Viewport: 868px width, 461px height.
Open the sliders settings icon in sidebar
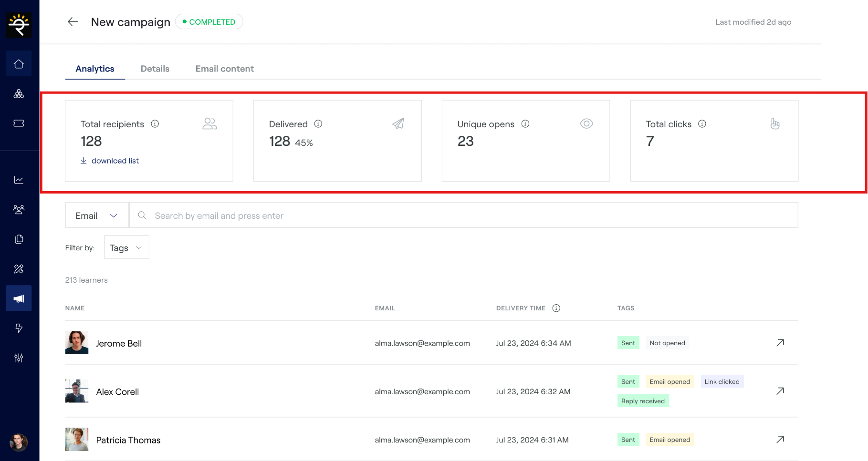(19, 358)
